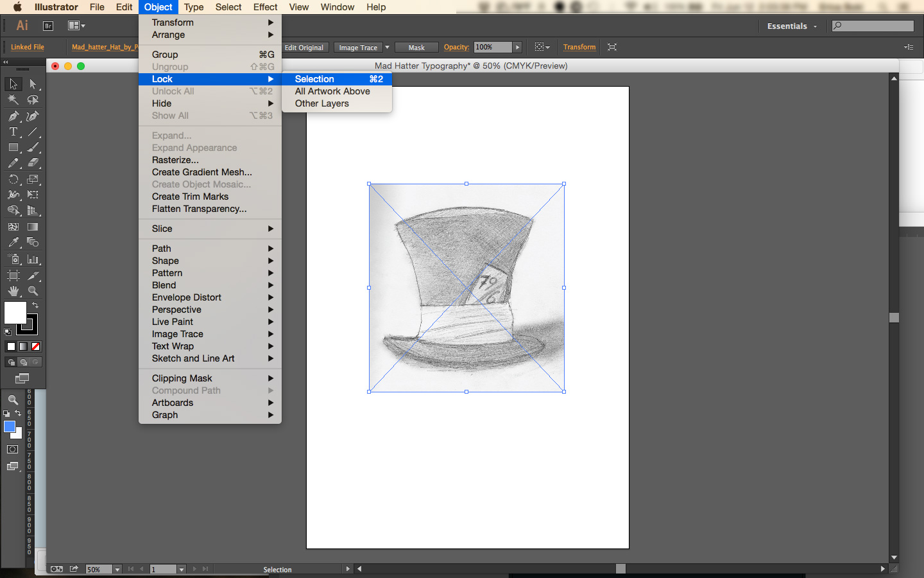Viewport: 924px width, 578px height.
Task: Select the Pen tool
Action: coord(13,116)
